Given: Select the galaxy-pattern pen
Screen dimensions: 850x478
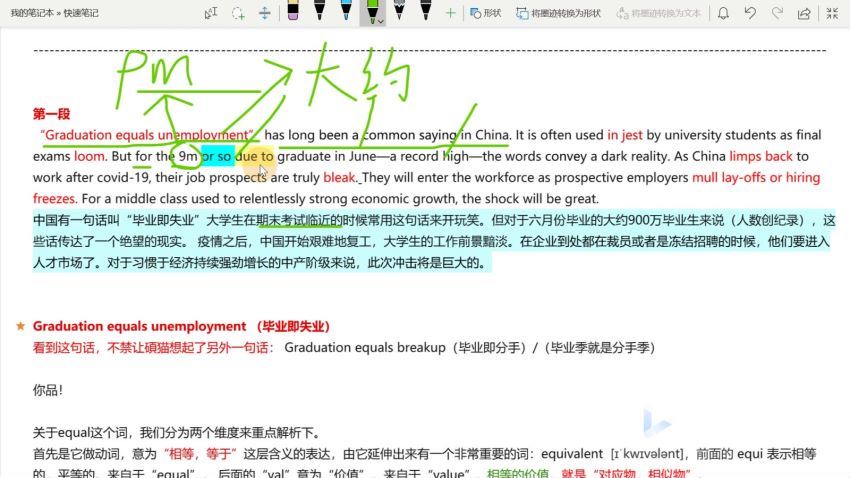Looking at the screenshot, I should tap(398, 11).
